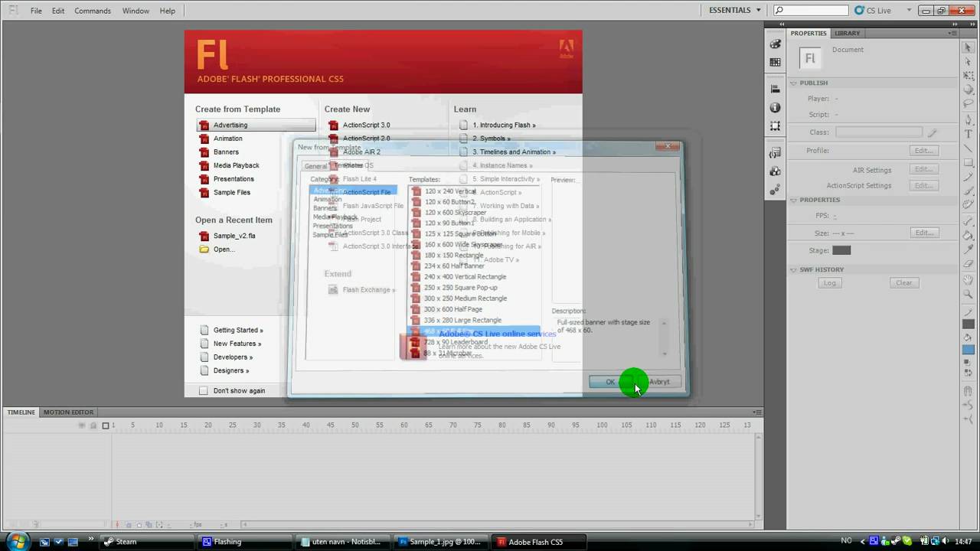
Task: Click the Clear button in SWF History
Action: pos(904,282)
